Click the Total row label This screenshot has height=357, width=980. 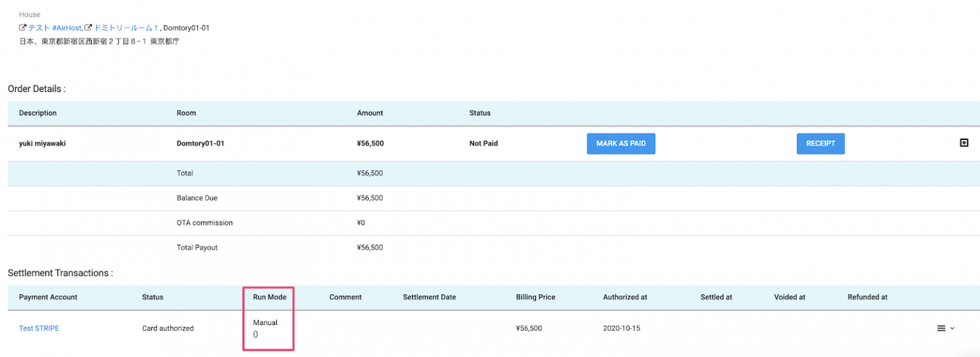point(185,173)
